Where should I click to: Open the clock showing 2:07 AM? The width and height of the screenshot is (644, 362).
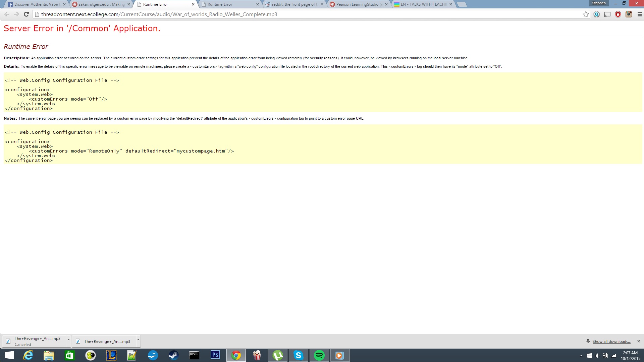(x=630, y=356)
